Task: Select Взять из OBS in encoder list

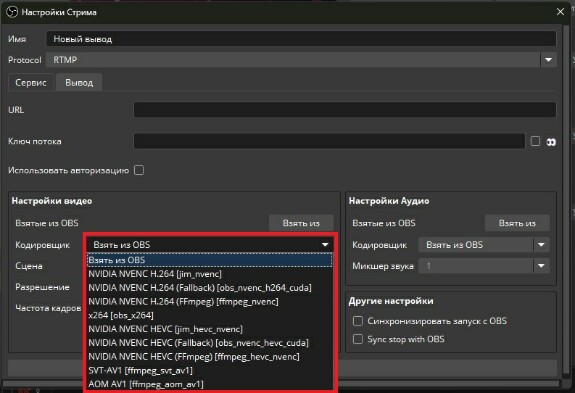Action: 210,260
